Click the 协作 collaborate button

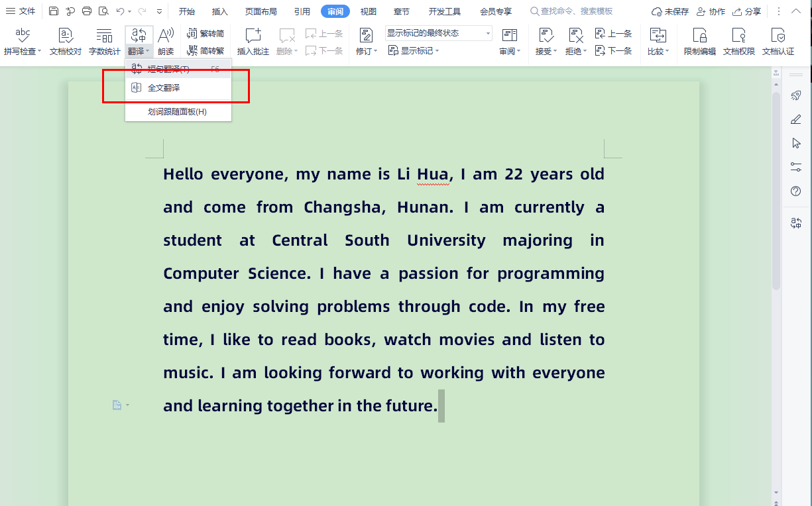tap(711, 11)
